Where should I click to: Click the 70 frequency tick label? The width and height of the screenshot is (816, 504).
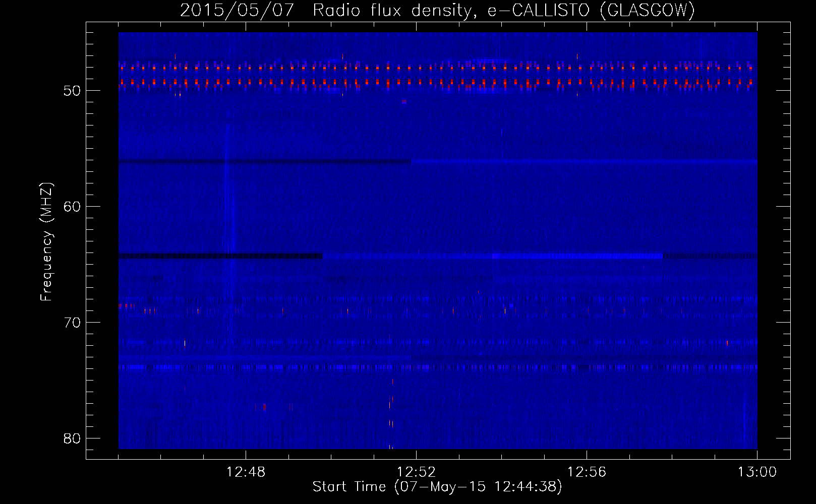pos(72,323)
